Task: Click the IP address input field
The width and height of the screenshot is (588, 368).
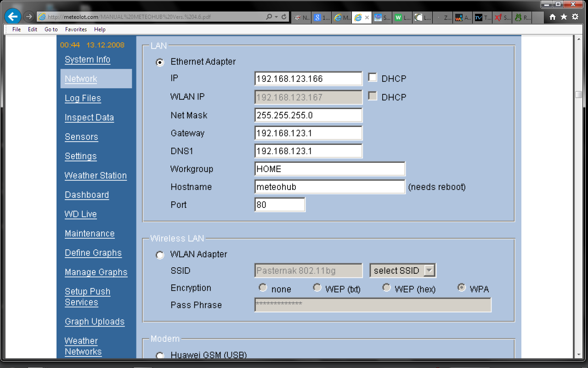Action: coord(308,79)
